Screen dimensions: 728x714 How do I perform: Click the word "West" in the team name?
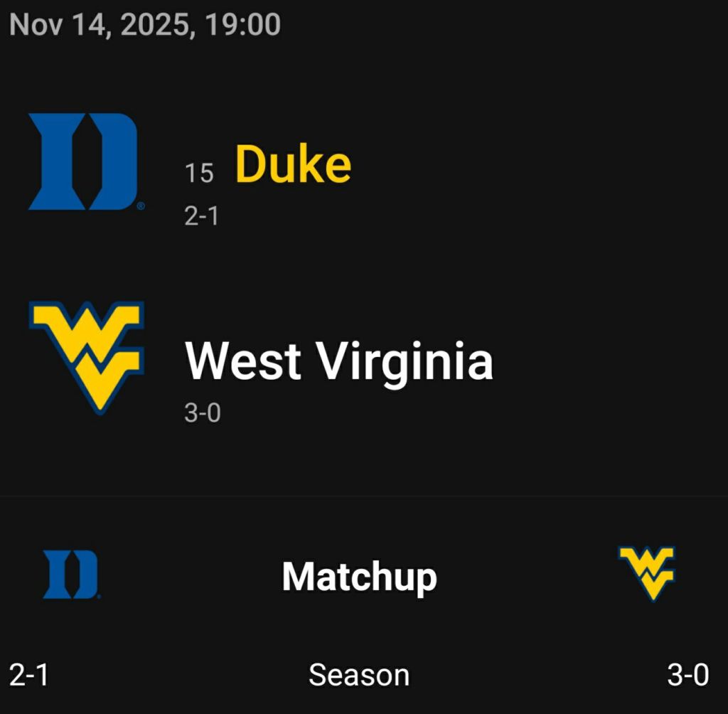point(242,361)
